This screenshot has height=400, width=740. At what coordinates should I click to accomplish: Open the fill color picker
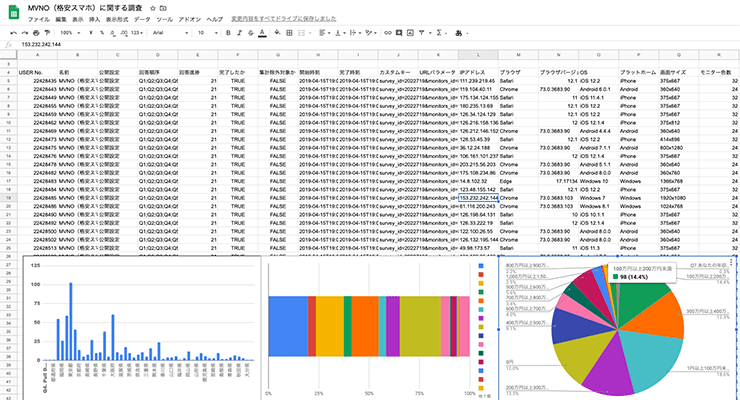click(277, 32)
